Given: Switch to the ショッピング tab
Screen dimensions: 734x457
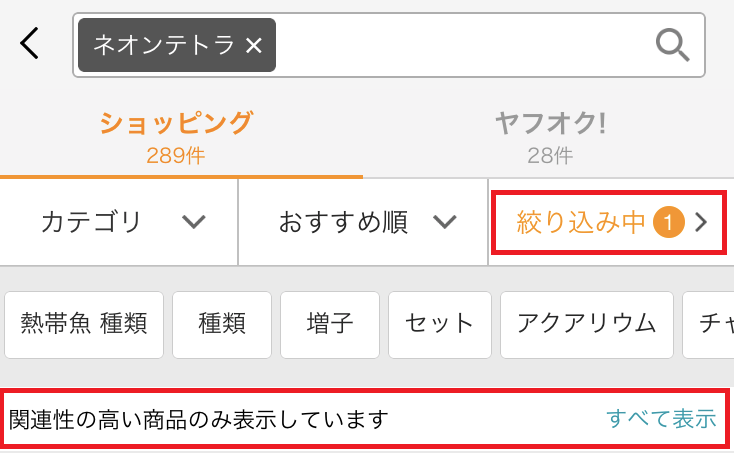Looking at the screenshot, I should 176,136.
